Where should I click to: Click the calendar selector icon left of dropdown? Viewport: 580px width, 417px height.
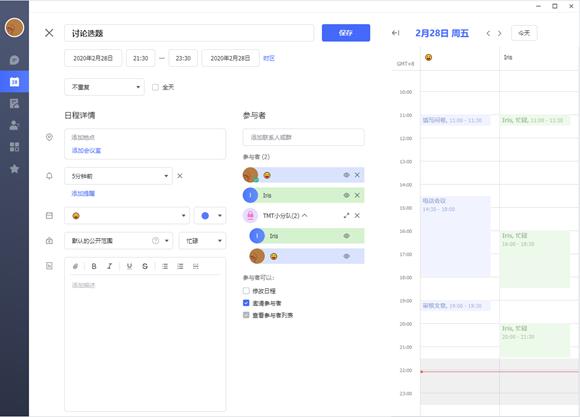49,215
